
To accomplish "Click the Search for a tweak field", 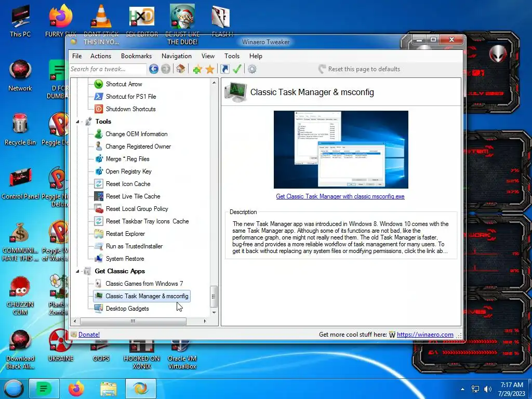I will (x=108, y=69).
